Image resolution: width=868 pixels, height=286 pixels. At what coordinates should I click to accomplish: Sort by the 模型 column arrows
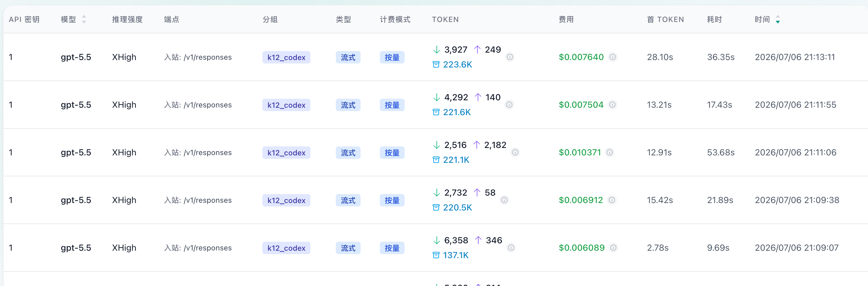tap(84, 19)
